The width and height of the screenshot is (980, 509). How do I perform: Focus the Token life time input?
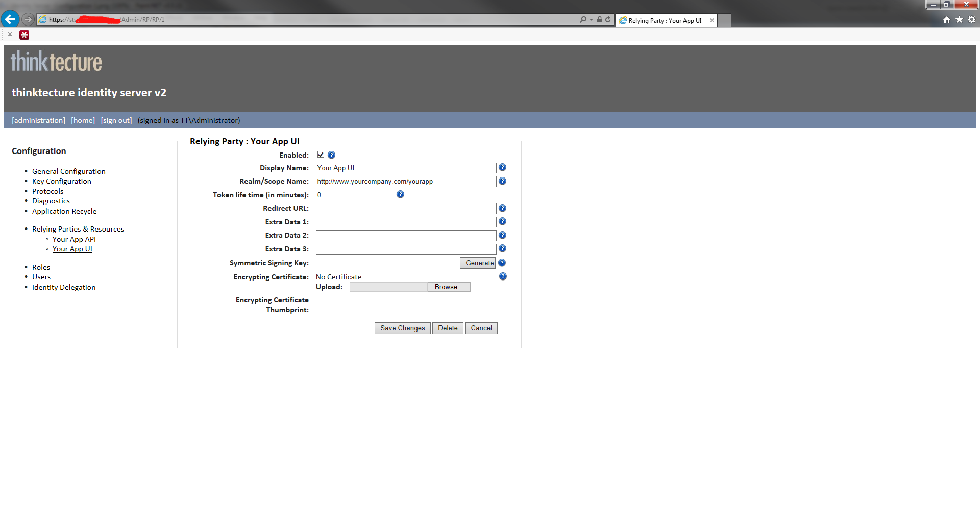coord(355,195)
